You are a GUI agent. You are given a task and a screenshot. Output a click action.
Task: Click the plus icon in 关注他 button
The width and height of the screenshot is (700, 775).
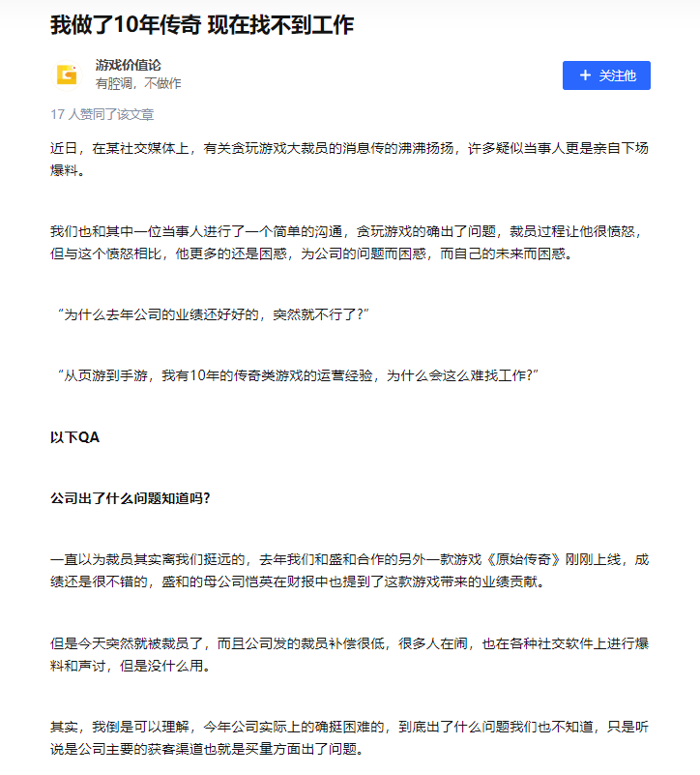[585, 75]
